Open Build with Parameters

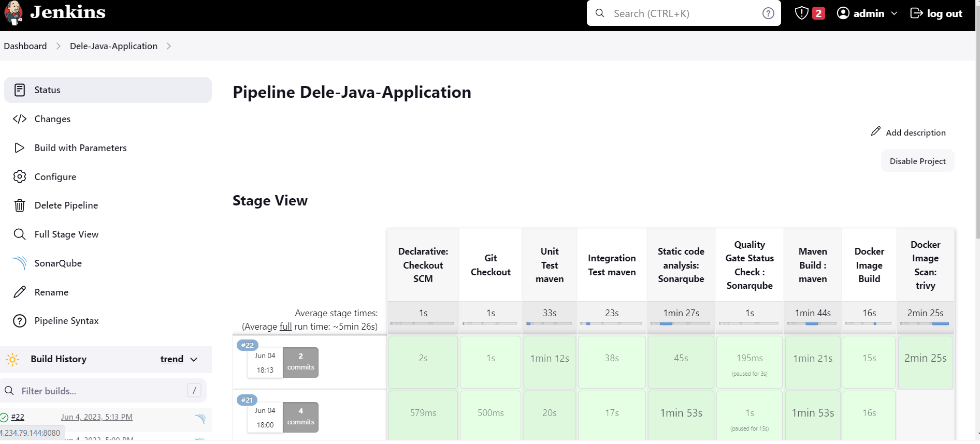pyautogui.click(x=108, y=148)
